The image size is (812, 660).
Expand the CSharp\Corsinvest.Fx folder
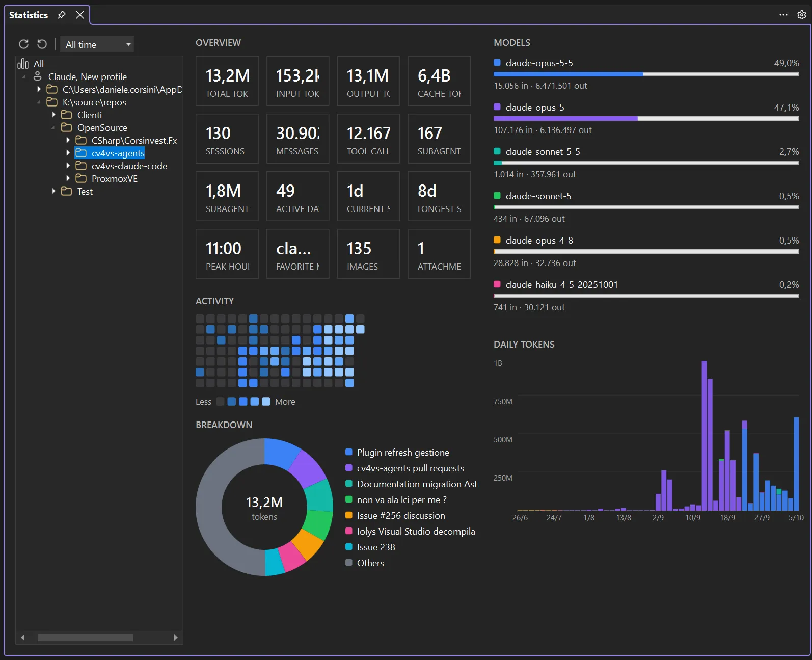(68, 140)
